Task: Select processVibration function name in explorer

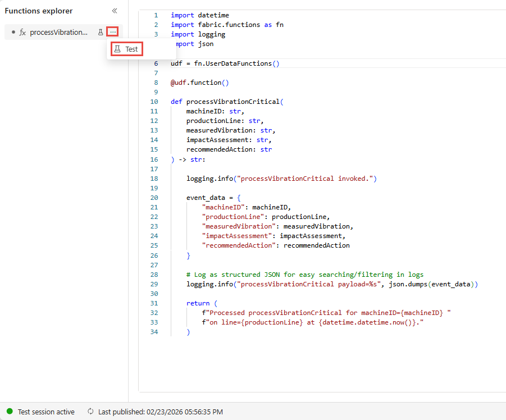Action: [x=58, y=33]
